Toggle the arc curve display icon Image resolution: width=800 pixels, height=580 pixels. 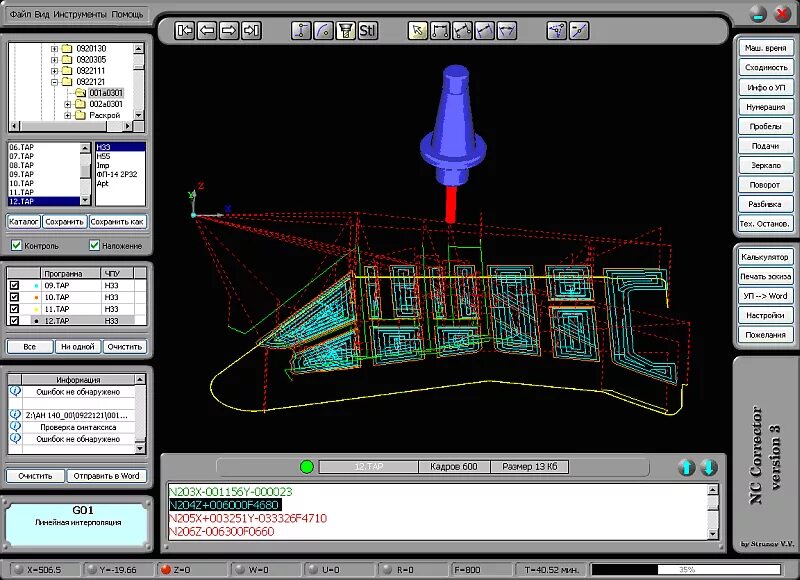pos(323,31)
